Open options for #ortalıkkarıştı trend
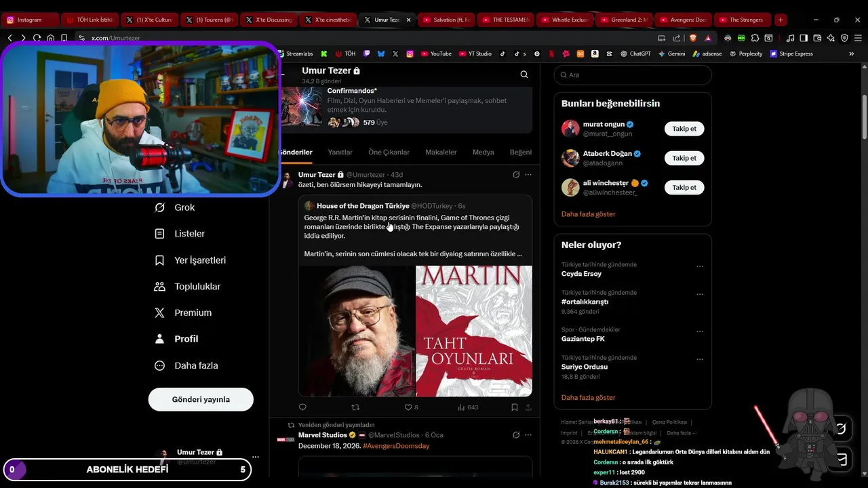 (700, 294)
